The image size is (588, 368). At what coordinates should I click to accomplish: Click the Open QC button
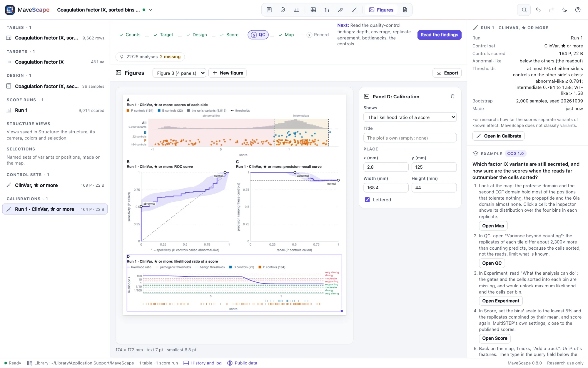point(492,263)
